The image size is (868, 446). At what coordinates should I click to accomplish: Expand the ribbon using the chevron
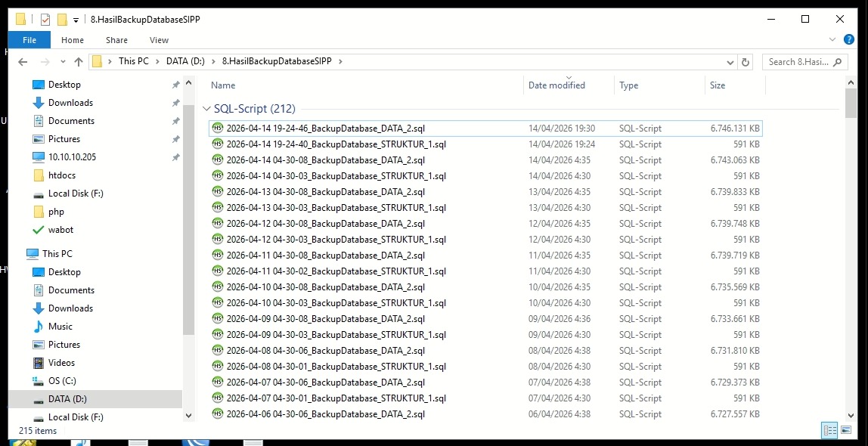coord(832,40)
